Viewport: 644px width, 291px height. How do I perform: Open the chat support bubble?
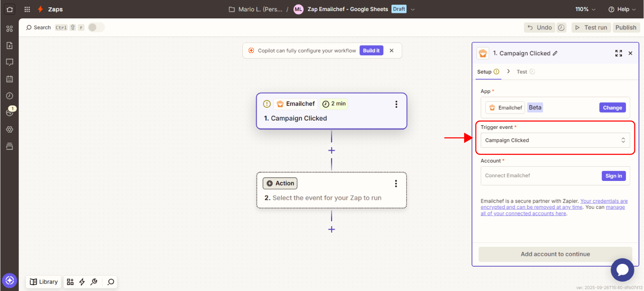[622, 270]
